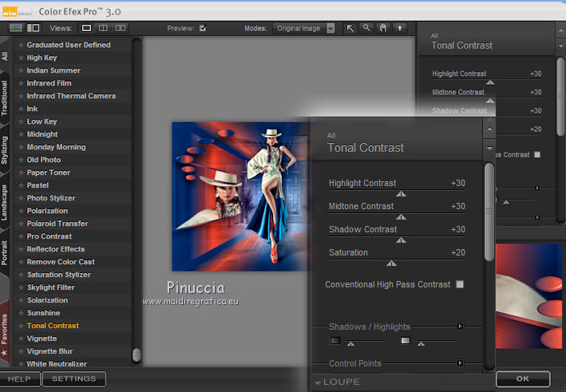Screen dimensions: 566x392
Task: Switch to the Stylizing category tab
Action: tap(6, 149)
